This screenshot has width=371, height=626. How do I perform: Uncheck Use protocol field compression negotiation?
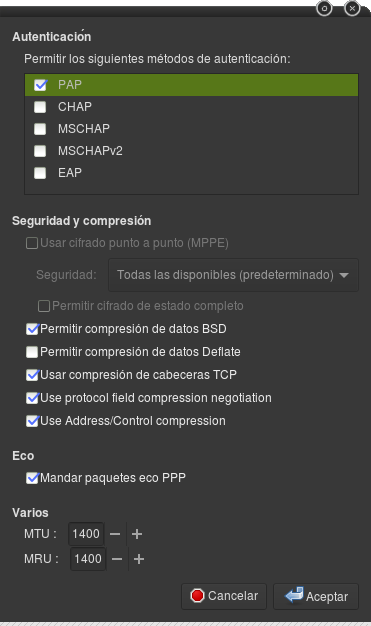(32, 398)
